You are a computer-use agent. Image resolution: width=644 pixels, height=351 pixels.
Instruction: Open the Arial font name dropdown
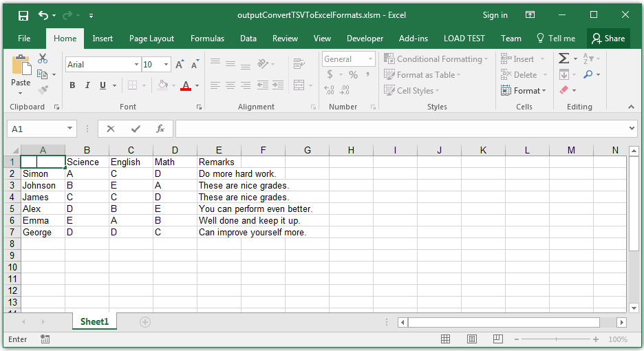136,65
